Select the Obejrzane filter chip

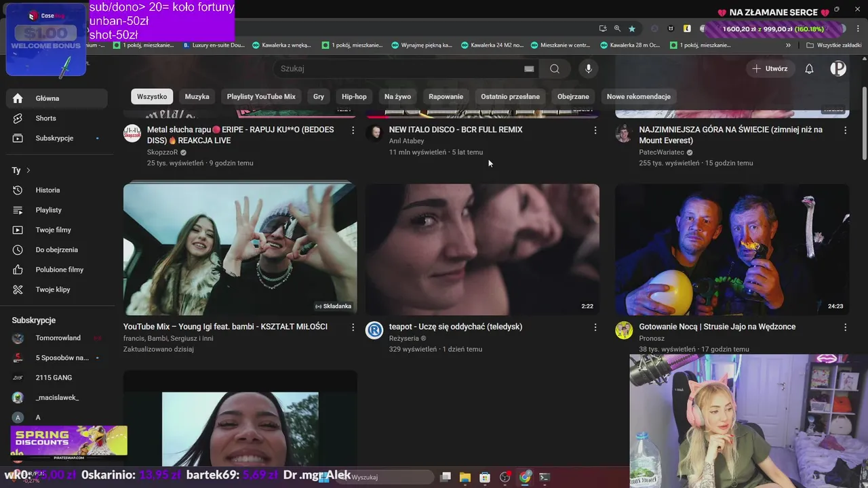pyautogui.click(x=573, y=96)
